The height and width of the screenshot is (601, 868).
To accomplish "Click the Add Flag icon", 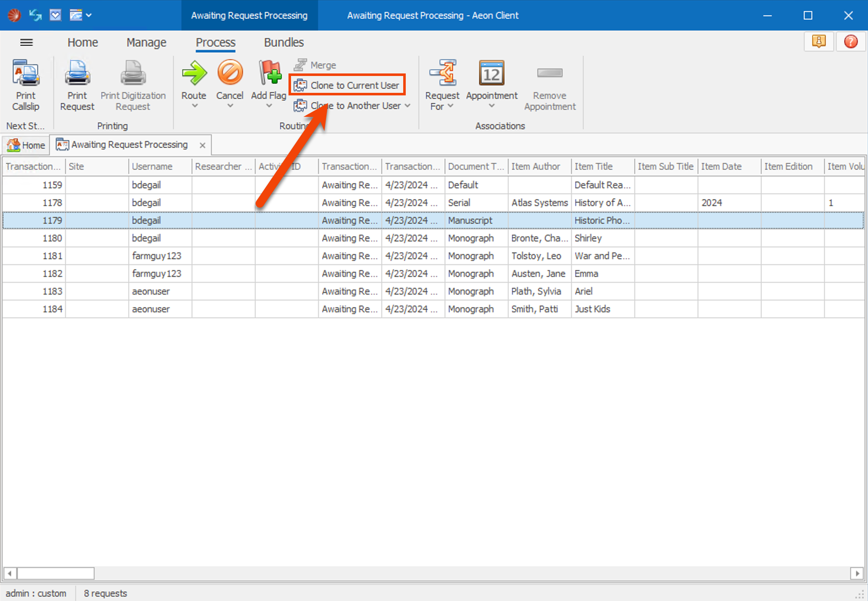I will [268, 75].
